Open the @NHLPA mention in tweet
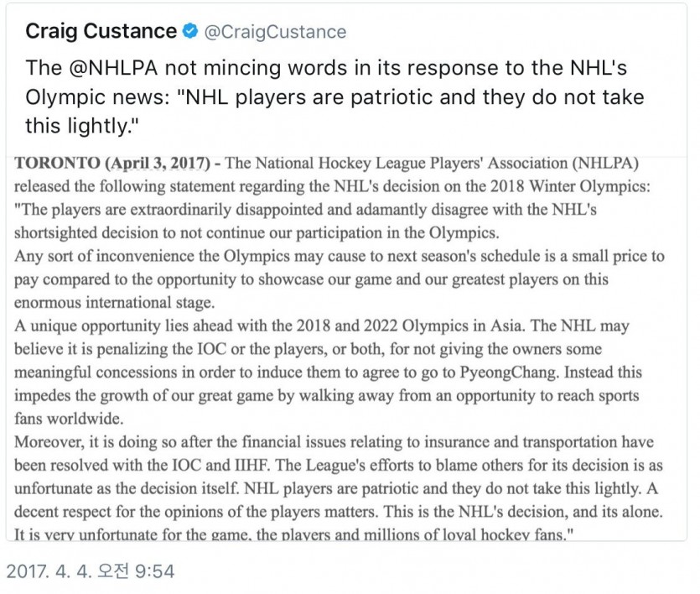The width and height of the screenshot is (700, 594). click(x=114, y=68)
